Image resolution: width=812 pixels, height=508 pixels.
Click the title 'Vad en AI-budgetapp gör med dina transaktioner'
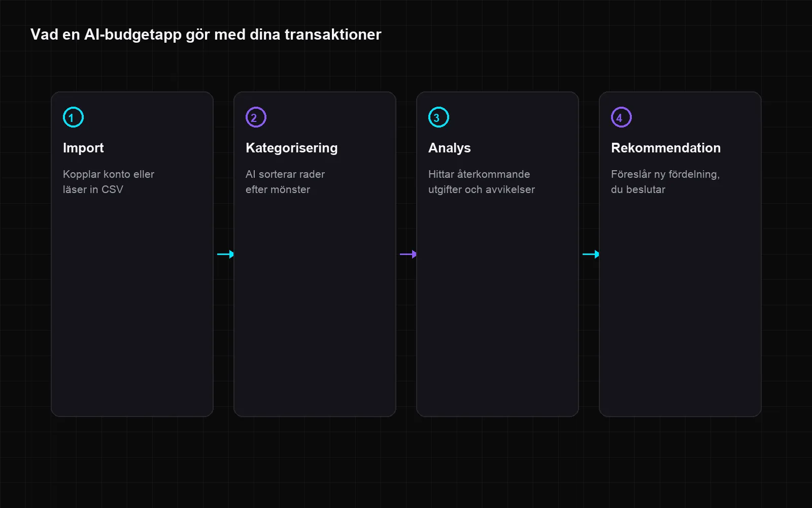click(206, 35)
